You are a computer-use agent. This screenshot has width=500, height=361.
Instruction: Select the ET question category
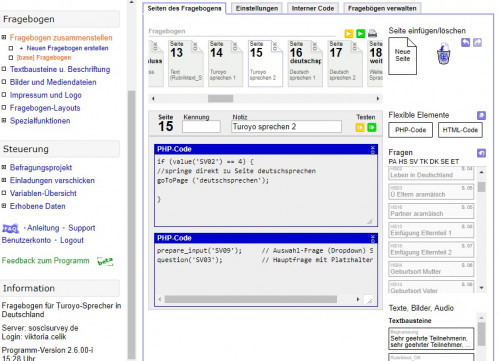(x=455, y=162)
